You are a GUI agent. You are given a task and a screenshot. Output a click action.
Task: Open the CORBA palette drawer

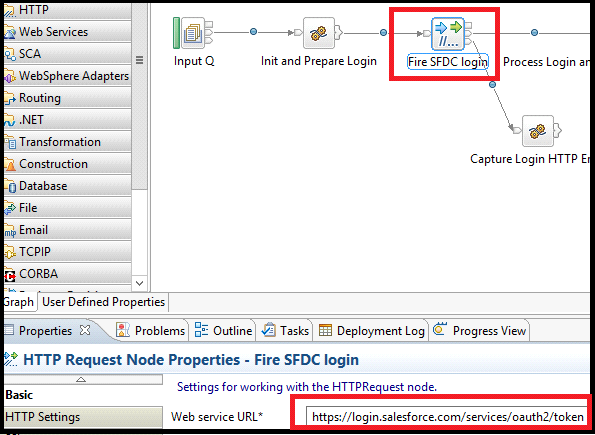coord(68,274)
